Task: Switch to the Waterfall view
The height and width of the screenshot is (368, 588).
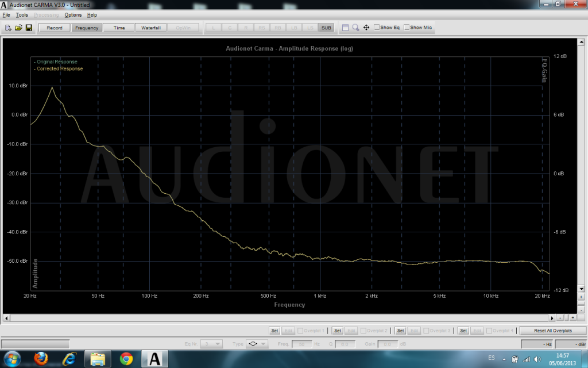Action: click(151, 28)
